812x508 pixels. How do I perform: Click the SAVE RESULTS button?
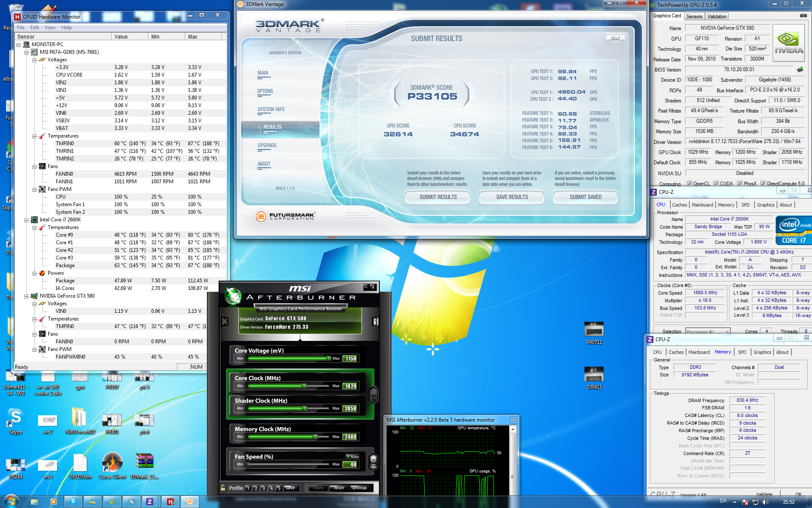coord(512,197)
